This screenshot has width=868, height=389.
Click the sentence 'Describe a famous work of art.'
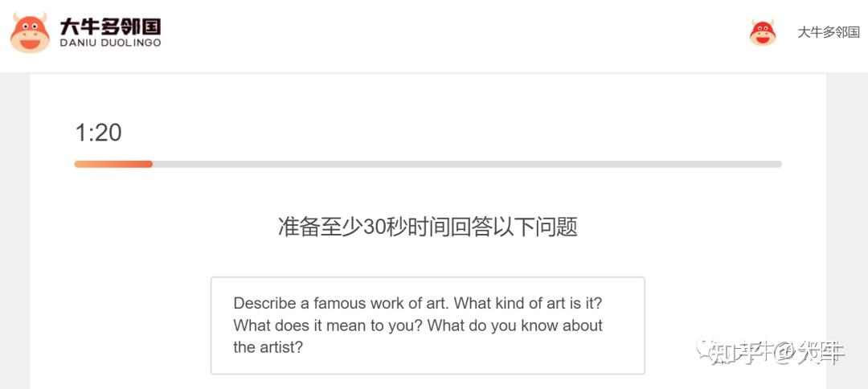pos(342,303)
